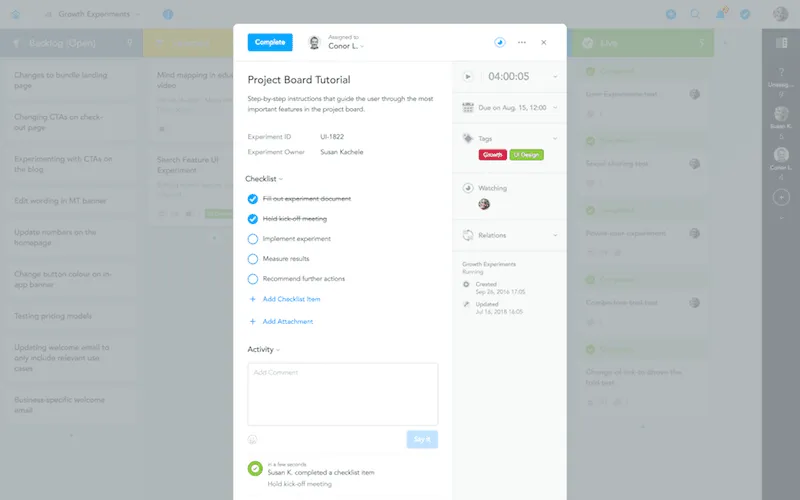Open the Conor L. assignee dropdown
The image size is (800, 500).
coord(346,46)
